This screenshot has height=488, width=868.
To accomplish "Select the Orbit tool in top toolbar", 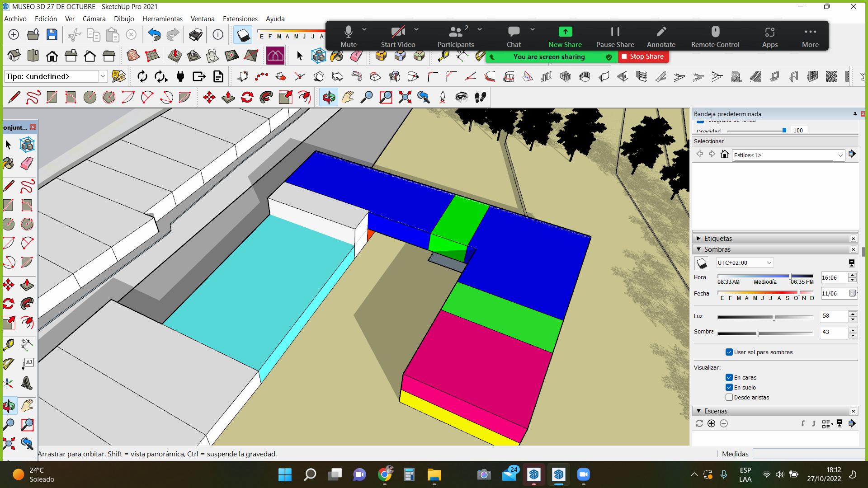I will pos(329,97).
